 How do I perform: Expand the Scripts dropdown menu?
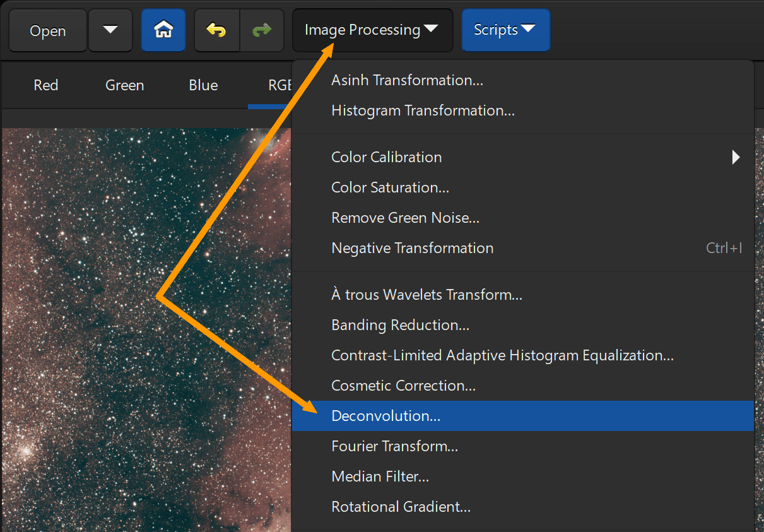(505, 30)
